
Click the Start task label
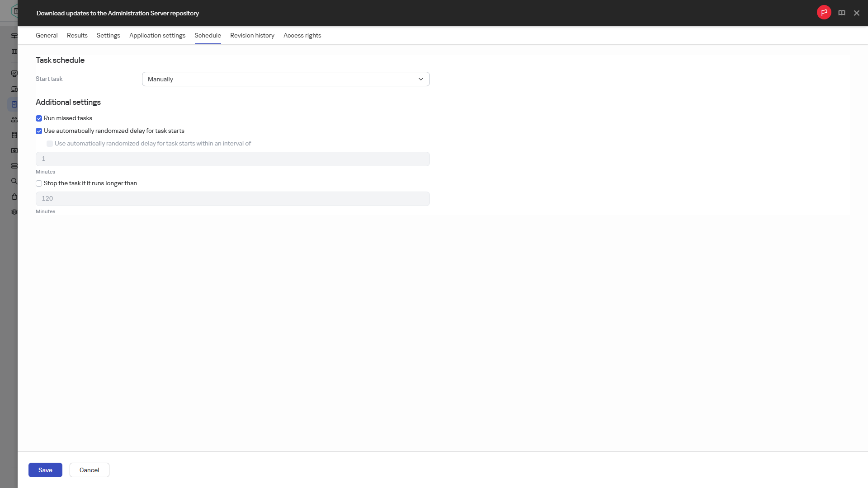click(49, 79)
